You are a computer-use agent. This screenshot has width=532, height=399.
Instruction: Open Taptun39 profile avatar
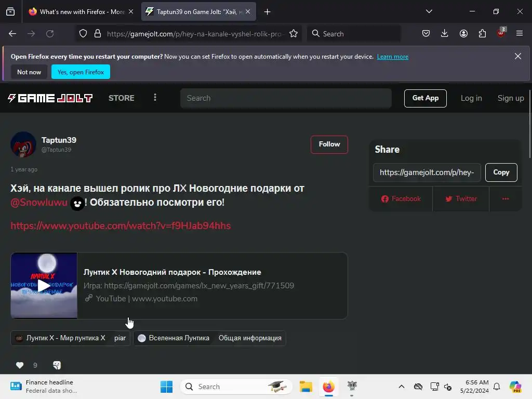23,144
